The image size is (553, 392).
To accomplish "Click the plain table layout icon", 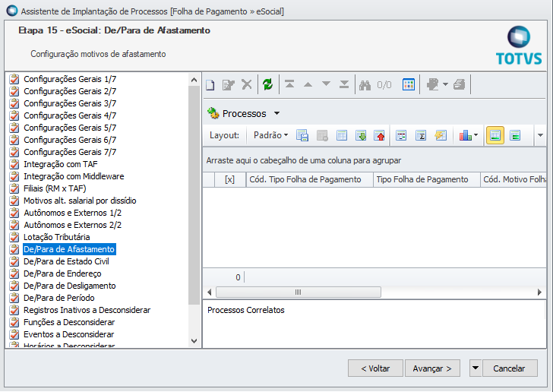I will click(342, 135).
